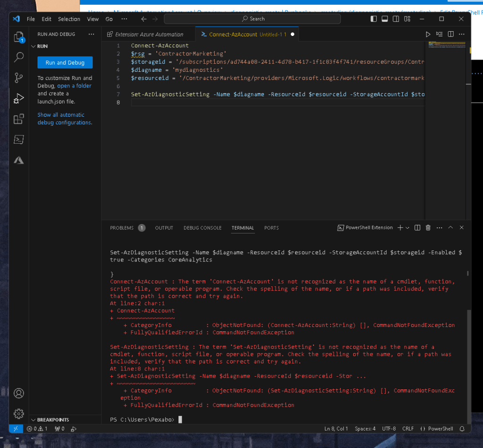Image resolution: width=483 pixels, height=448 pixels.
Task: Open the Source Control view
Action: point(19,78)
